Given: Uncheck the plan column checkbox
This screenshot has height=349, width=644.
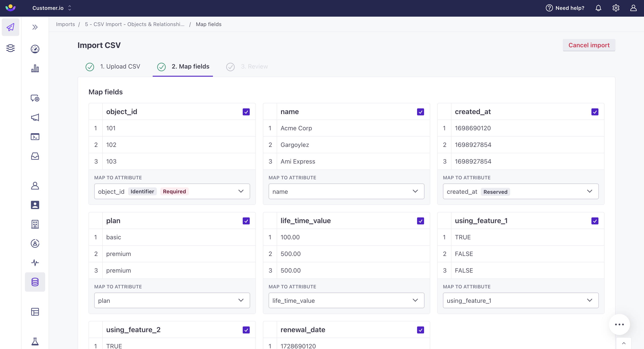Looking at the screenshot, I should 246,221.
